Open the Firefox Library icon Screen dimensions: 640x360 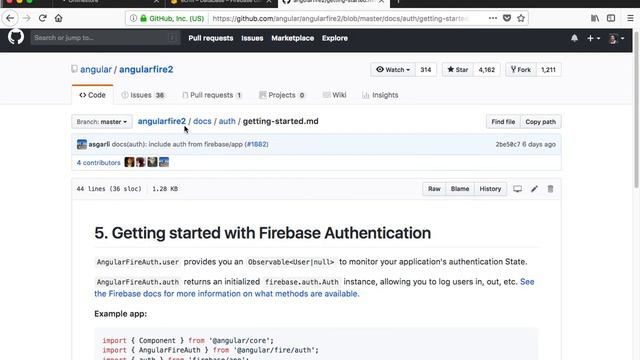(x=595, y=18)
